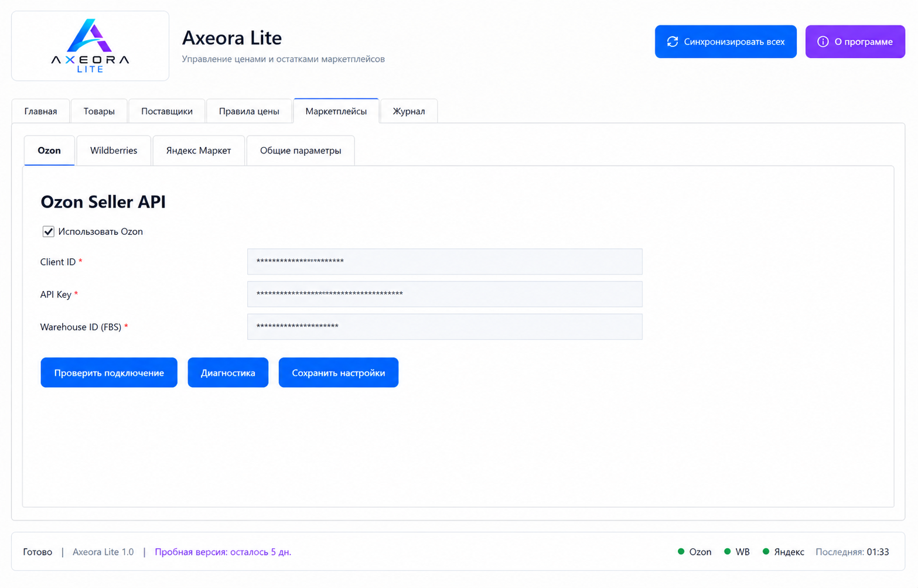Click the info circle icon
This screenshot has height=588, width=918.
[x=823, y=42]
